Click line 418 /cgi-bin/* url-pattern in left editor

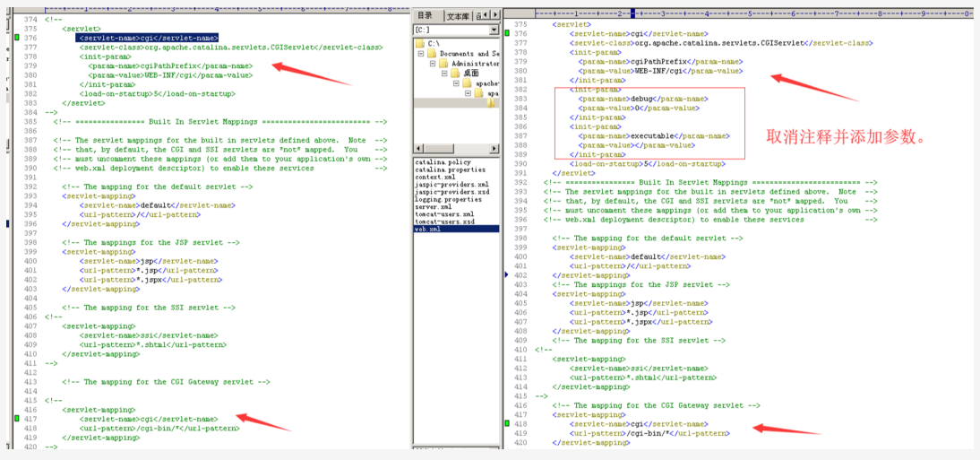point(159,429)
